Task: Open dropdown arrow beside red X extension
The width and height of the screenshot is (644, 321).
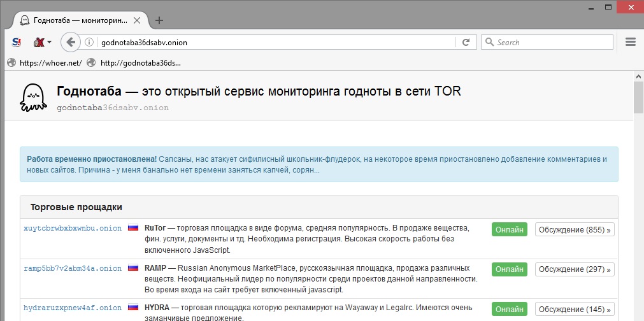Action: (x=49, y=42)
